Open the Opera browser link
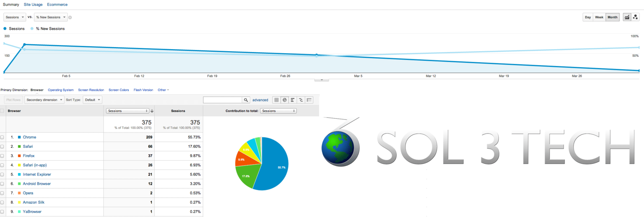Viewport: 644px width, 217px height. 28,193
